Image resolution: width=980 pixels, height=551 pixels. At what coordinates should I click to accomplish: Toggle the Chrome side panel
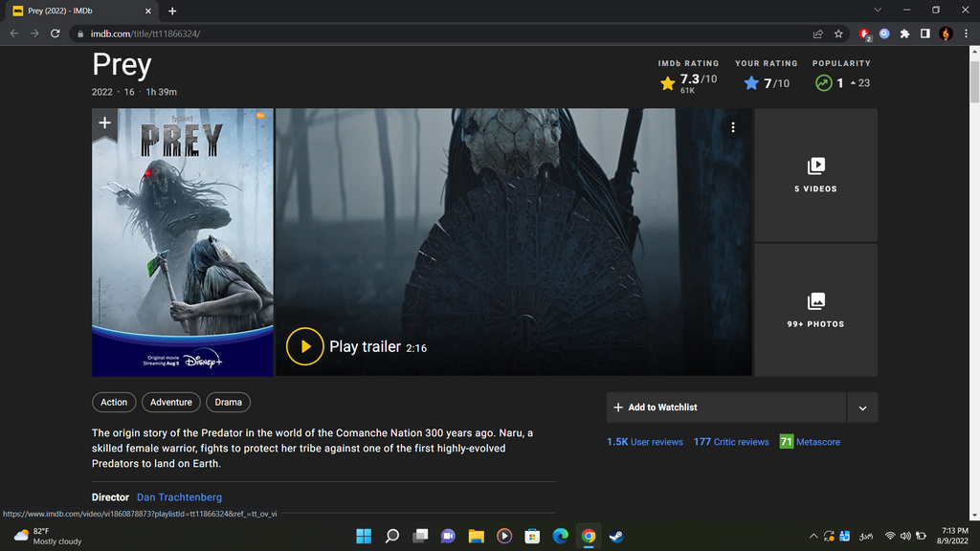pyautogui.click(x=925, y=33)
